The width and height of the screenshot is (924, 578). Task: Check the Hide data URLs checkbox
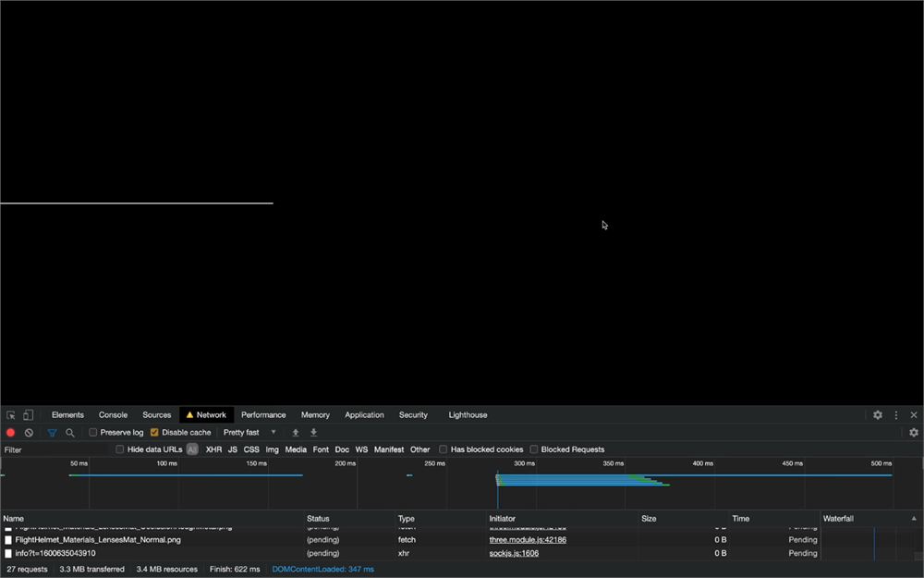[x=119, y=449]
